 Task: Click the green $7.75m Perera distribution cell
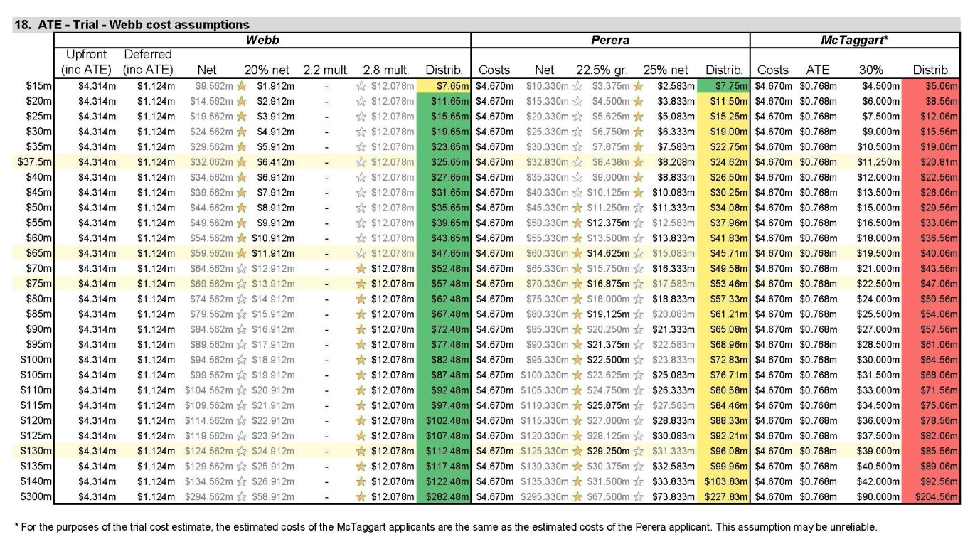[x=724, y=85]
